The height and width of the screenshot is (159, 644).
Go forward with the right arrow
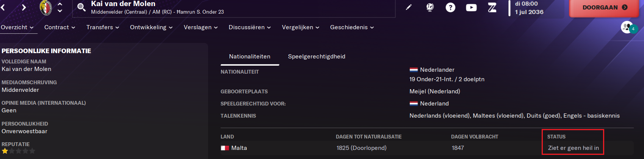[x=24, y=7]
